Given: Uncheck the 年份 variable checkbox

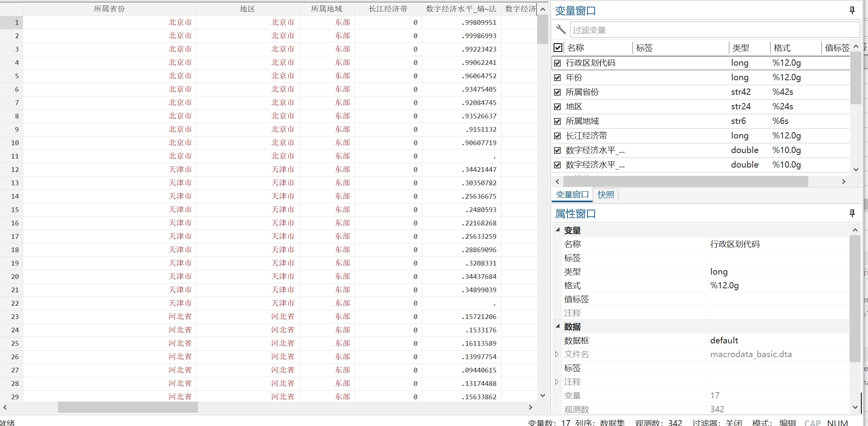Looking at the screenshot, I should point(558,77).
